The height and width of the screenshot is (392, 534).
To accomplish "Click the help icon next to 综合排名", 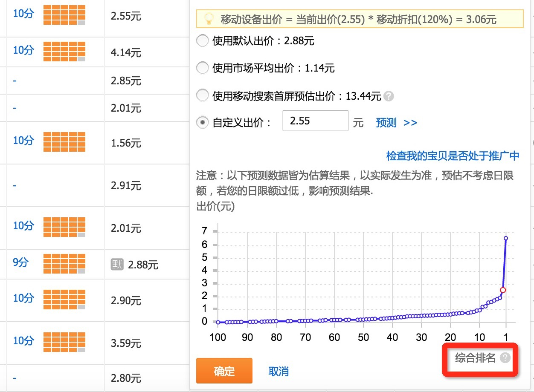I will tap(505, 358).
